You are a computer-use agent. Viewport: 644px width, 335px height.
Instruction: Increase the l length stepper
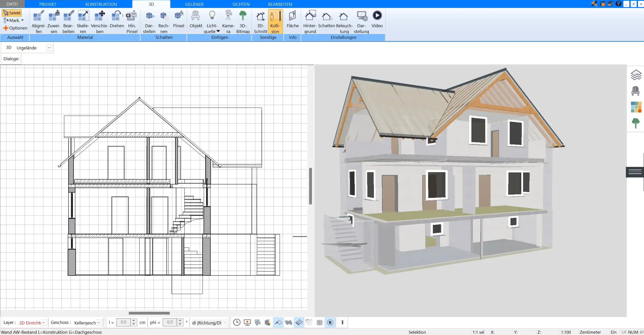(134, 321)
